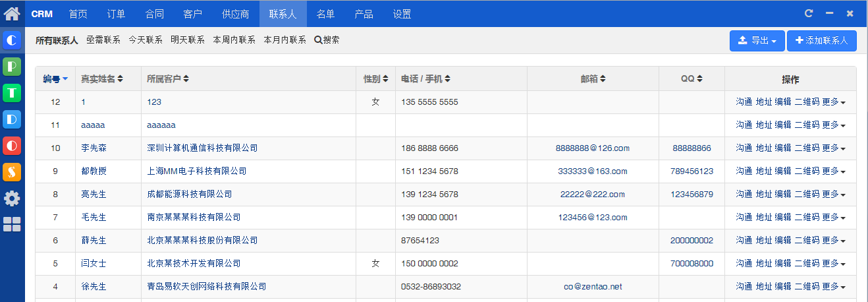Sort the table by 性别 column
This screenshot has height=302, width=868.
click(376, 79)
